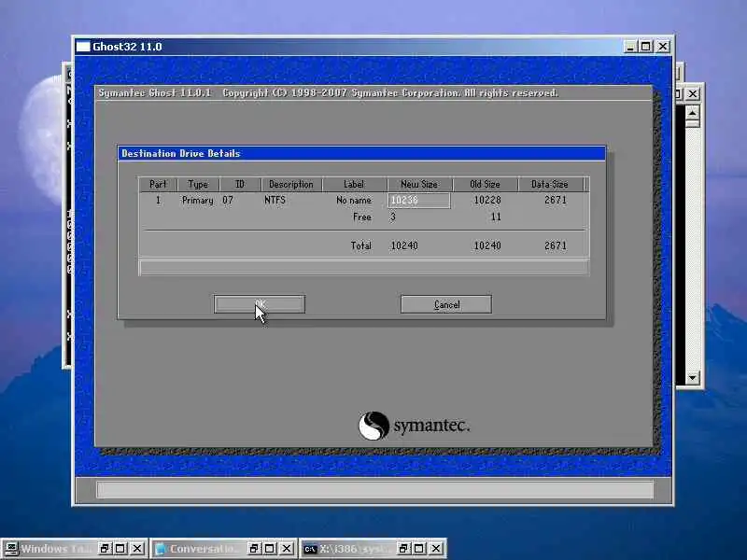Image resolution: width=747 pixels, height=560 pixels.
Task: Select the NTFS description cell
Action: tap(275, 200)
